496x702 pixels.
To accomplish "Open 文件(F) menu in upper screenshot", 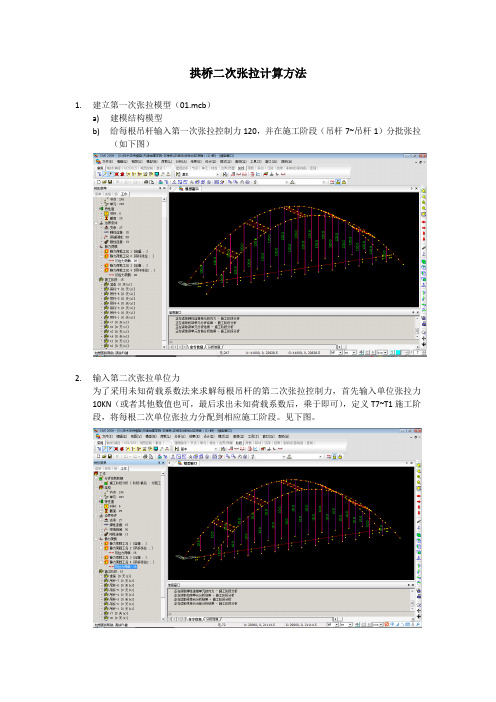I will point(107,162).
